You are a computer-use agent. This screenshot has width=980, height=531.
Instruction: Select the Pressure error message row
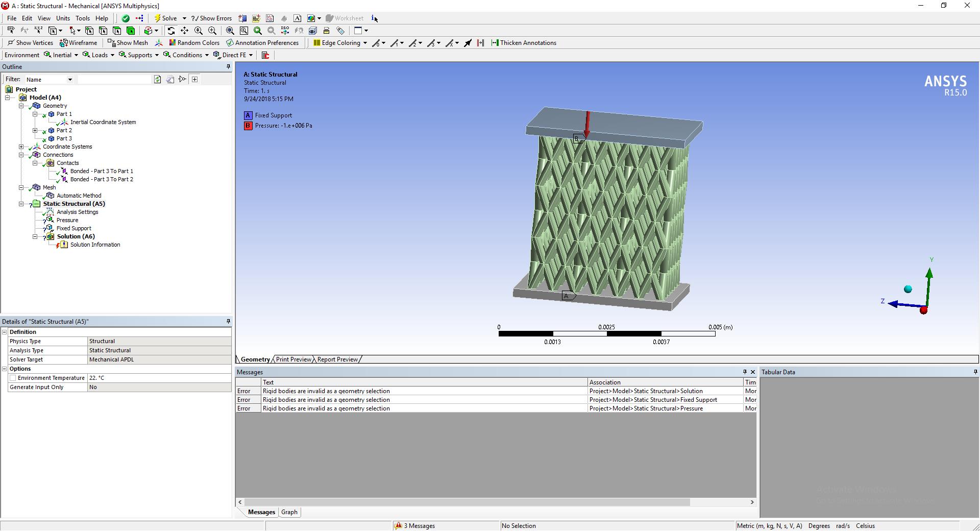pos(496,408)
